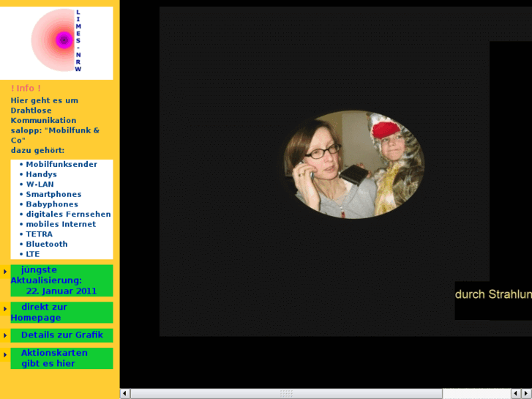Screen dimensions: 532x399
Task: Click the LIMES-NRW logo image
Action: [x=56, y=42]
